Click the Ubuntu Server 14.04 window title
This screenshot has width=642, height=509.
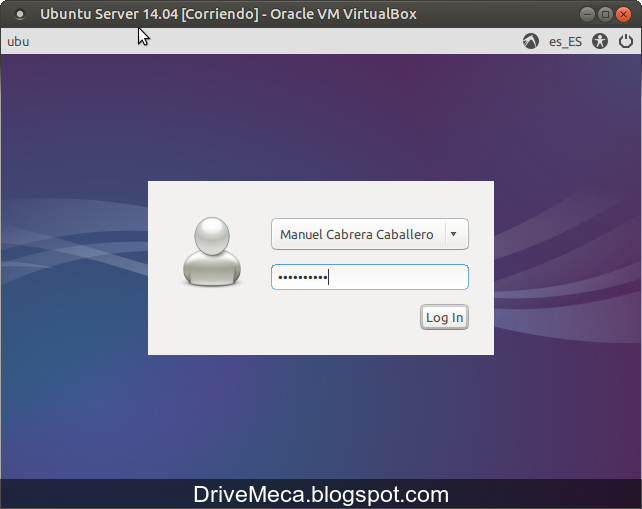tap(228, 14)
